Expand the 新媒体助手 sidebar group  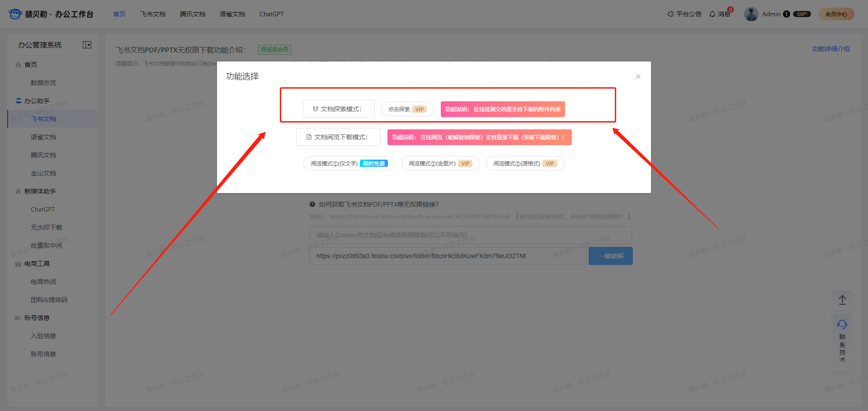tap(40, 191)
